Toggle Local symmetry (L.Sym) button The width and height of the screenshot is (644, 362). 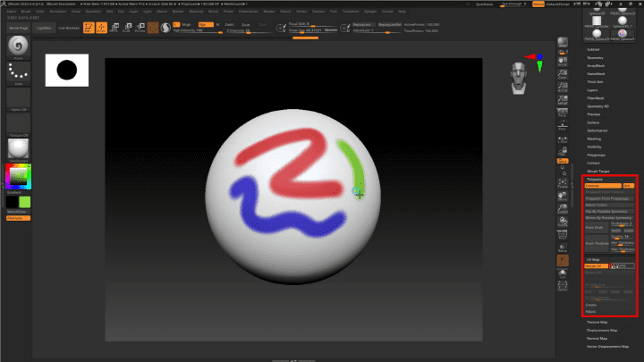coord(563,140)
